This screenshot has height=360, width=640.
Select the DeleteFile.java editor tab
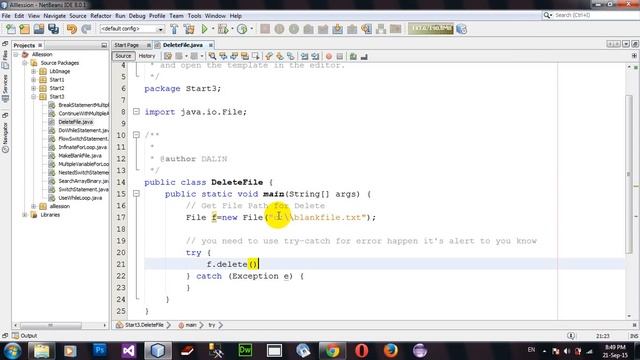pyautogui.click(x=183, y=45)
